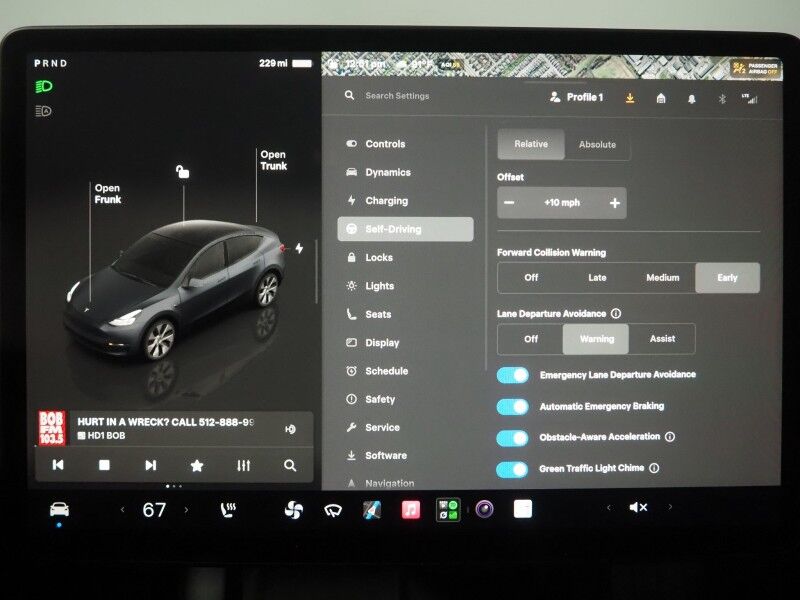This screenshot has height=600, width=800.
Task: Toggle Emergency Lane Departure Avoidance switch
Action: point(513,375)
